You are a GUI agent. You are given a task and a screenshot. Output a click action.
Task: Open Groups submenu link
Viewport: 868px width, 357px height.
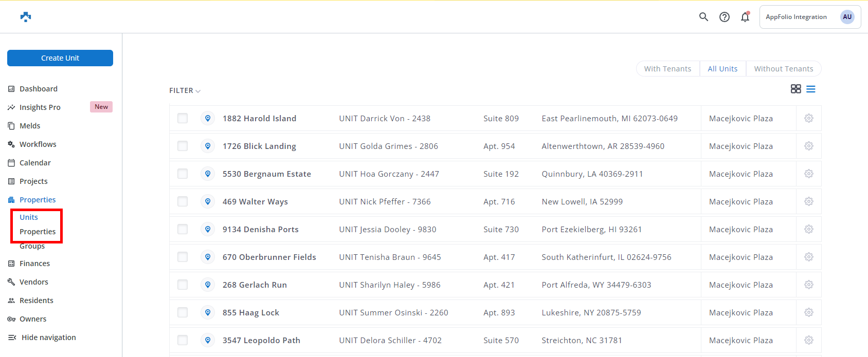pyautogui.click(x=32, y=246)
